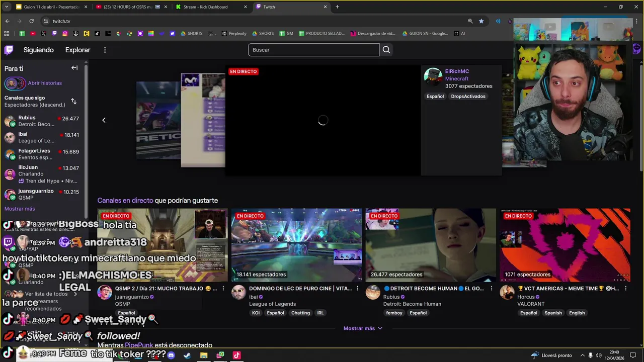
Task: Select the femboy tag
Action: [394, 313]
